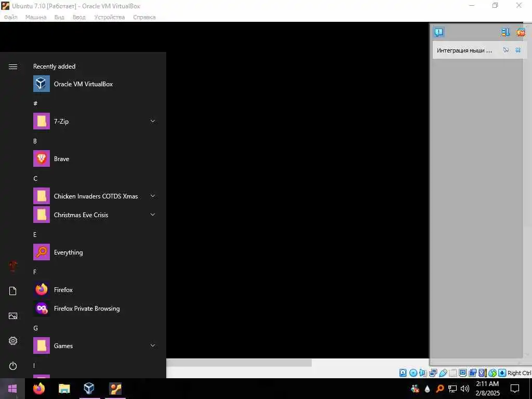Open Firefox Private Browsing entry

click(x=95, y=308)
